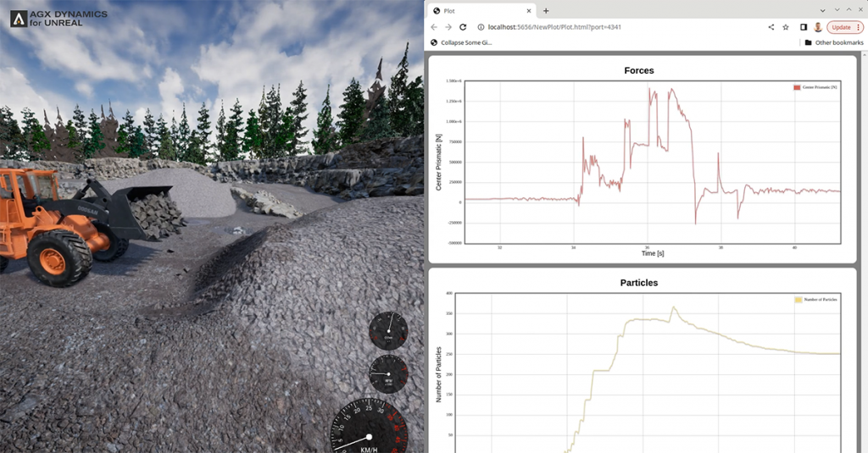Open the profile avatar menu

coord(818,27)
